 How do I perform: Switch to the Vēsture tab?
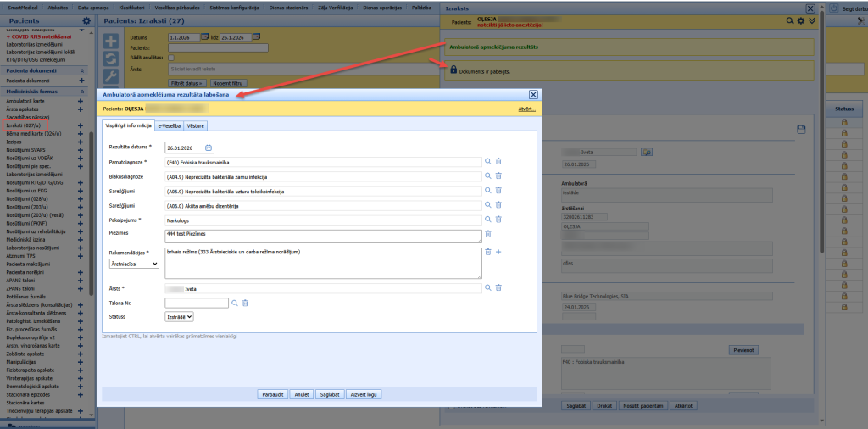pos(196,126)
